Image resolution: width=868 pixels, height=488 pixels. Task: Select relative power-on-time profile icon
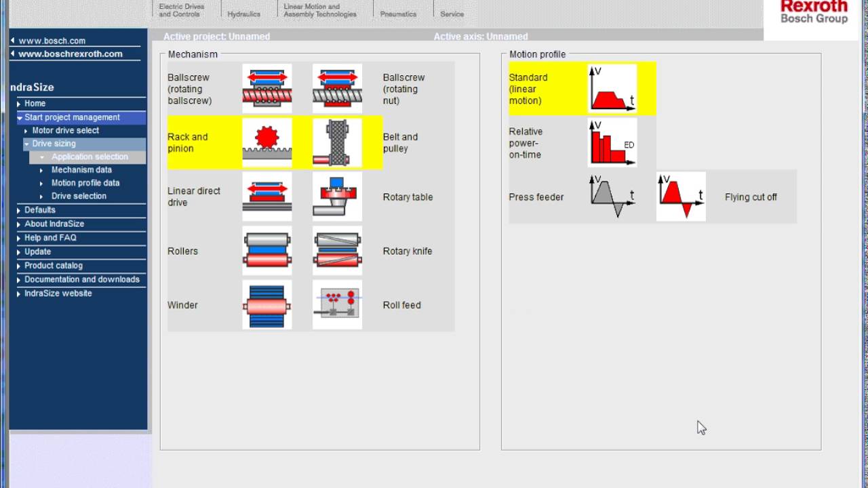pos(612,142)
